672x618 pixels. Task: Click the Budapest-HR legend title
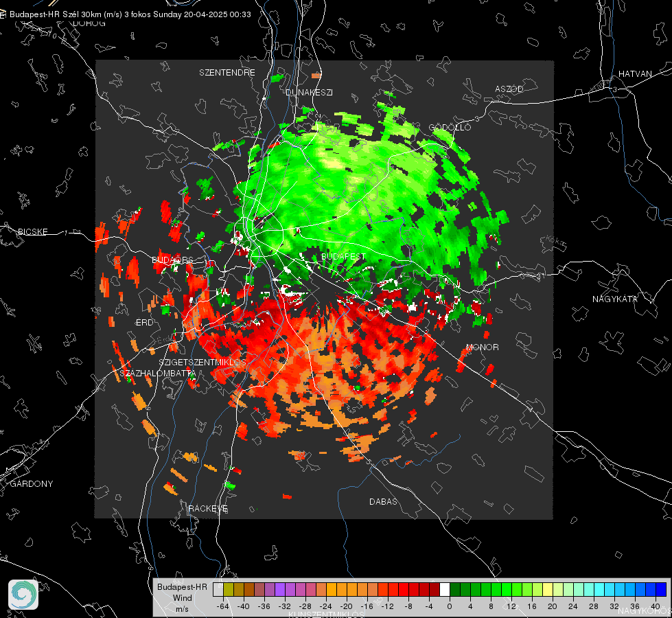[x=182, y=587]
